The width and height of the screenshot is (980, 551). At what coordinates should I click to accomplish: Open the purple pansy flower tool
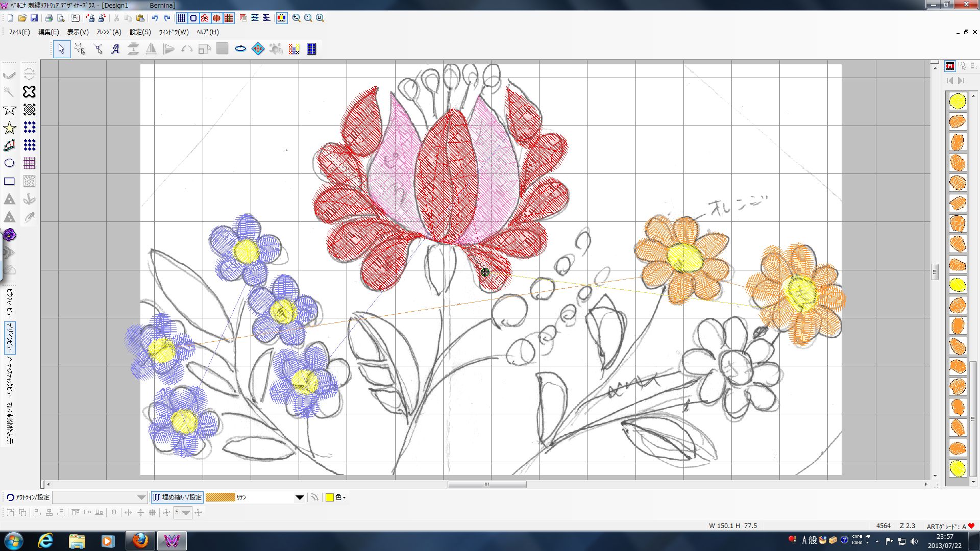[9, 235]
